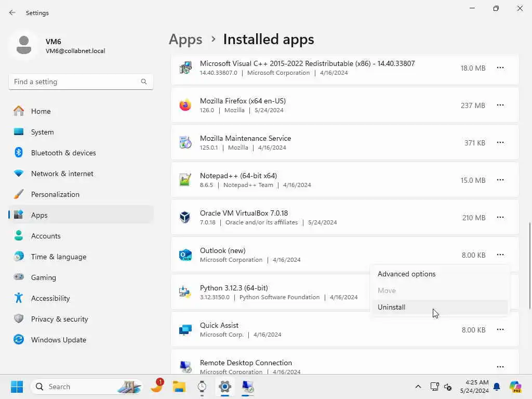Open Windows Update in the sidebar
This screenshot has height=399, width=532.
tap(81, 340)
